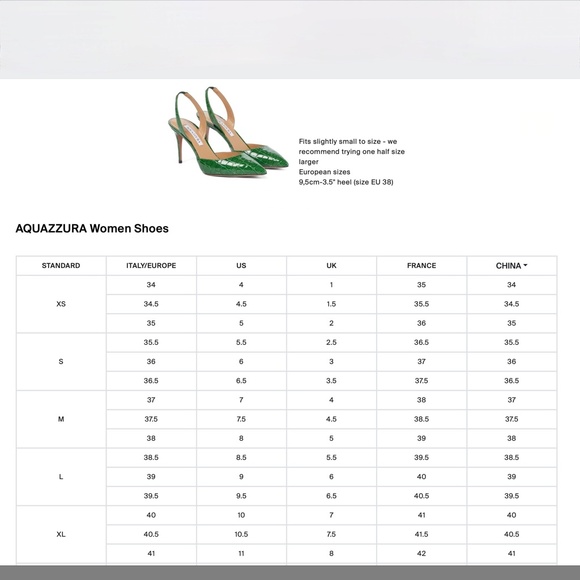Viewport: 580px width, 580px height.
Task: Select Italy/Europe size 34.5 cell
Action: point(151,304)
